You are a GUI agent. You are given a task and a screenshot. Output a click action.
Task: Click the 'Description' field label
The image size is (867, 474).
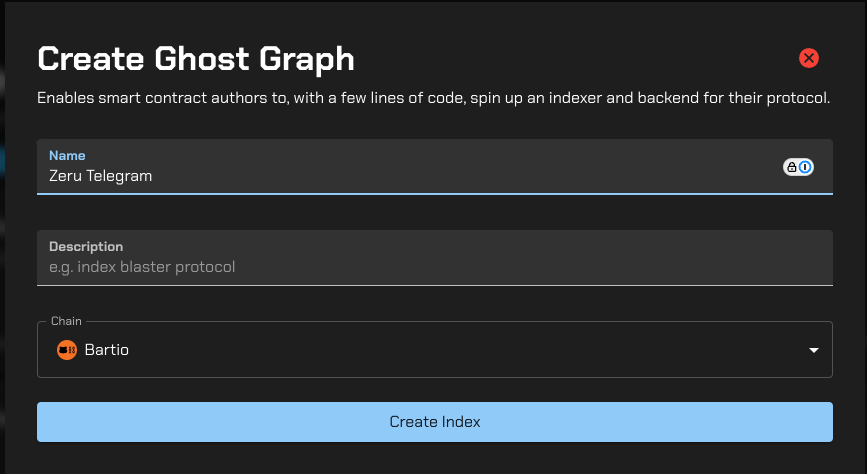coord(86,247)
